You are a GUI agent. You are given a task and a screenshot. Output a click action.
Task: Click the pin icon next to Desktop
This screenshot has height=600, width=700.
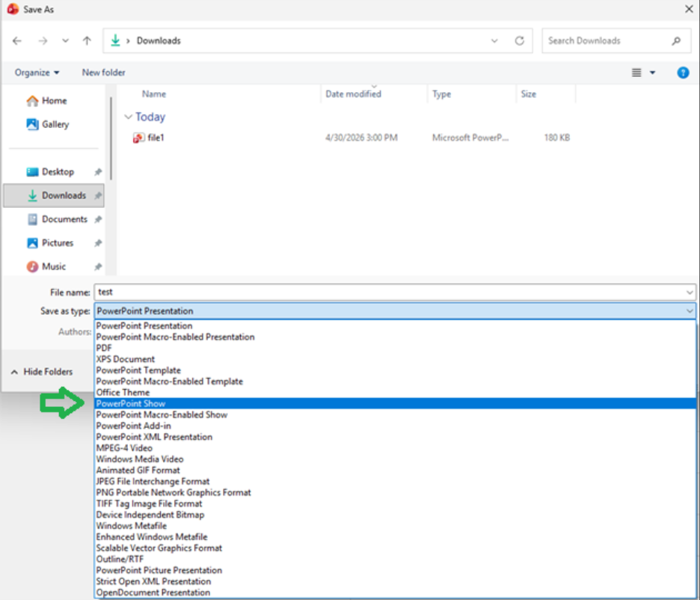click(x=98, y=172)
